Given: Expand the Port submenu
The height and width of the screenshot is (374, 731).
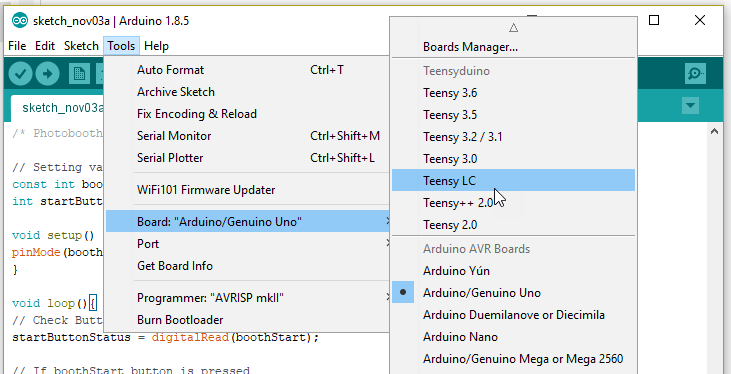Looking at the screenshot, I should coord(248,243).
